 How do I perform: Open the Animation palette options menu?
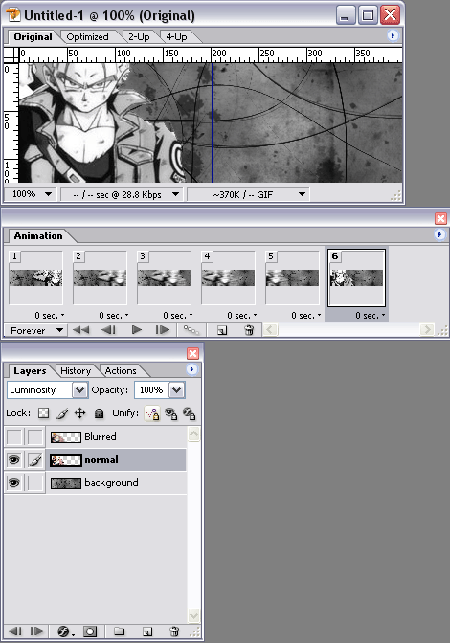(x=439, y=235)
